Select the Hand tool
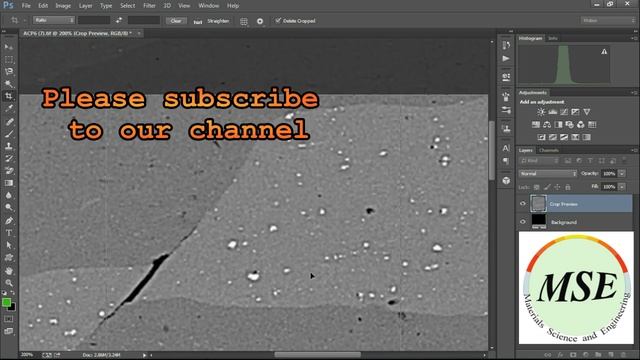 pyautogui.click(x=9, y=271)
